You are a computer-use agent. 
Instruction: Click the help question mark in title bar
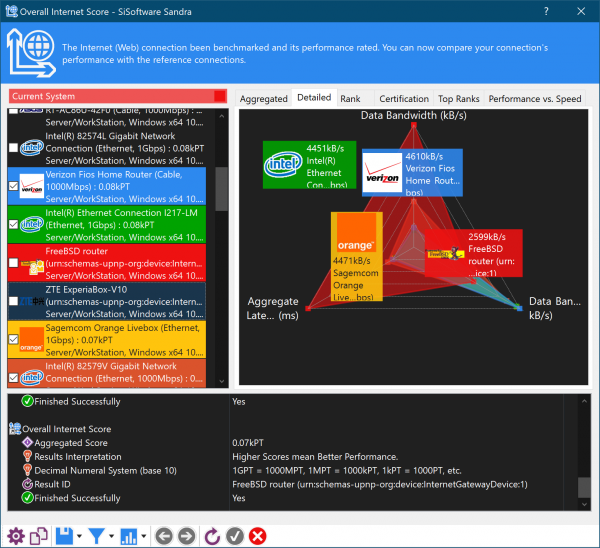(x=546, y=11)
